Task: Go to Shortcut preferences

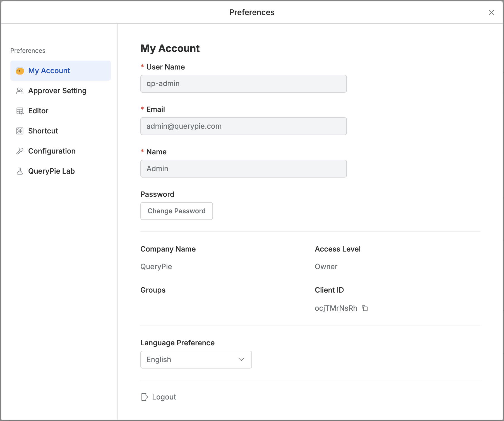Action: click(x=43, y=131)
